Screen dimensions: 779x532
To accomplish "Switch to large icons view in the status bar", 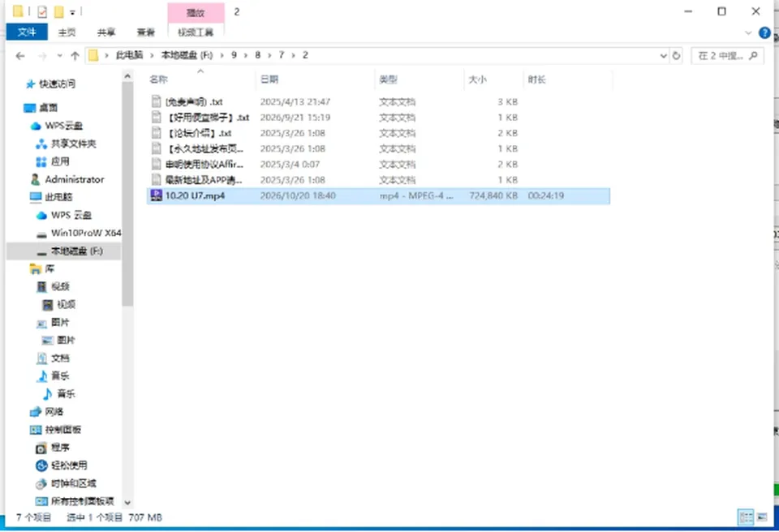I will [762, 517].
